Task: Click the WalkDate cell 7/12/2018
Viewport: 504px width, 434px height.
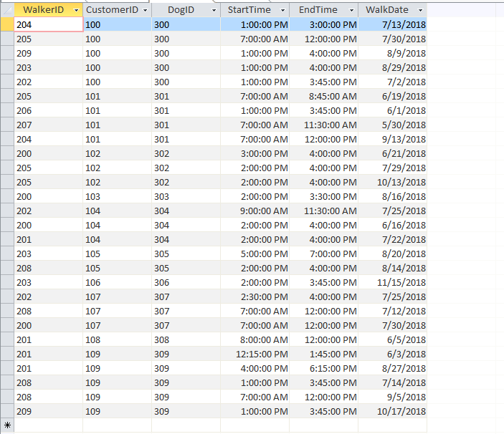Action: (392, 311)
